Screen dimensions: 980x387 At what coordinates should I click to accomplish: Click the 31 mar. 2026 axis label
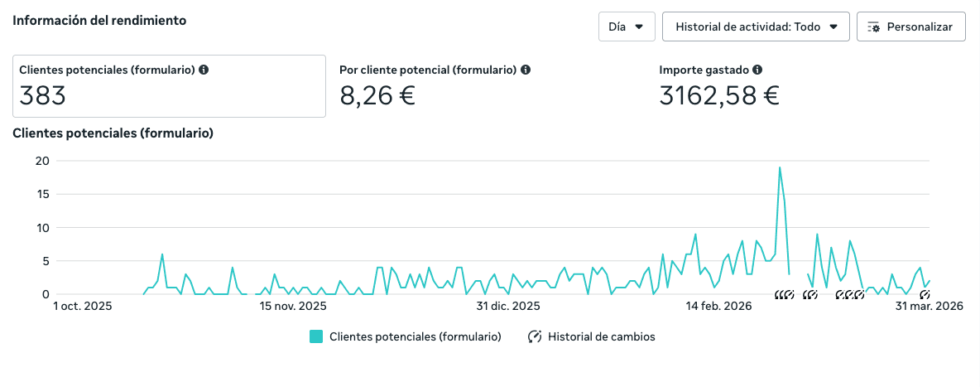[930, 307]
